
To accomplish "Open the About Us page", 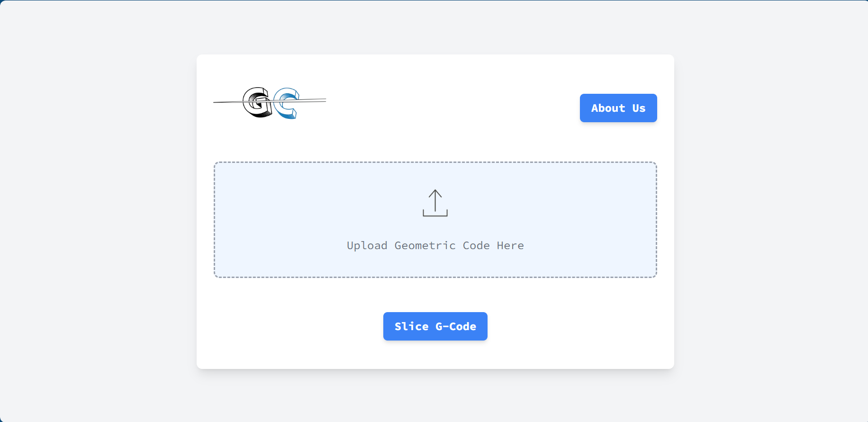I will click(618, 108).
